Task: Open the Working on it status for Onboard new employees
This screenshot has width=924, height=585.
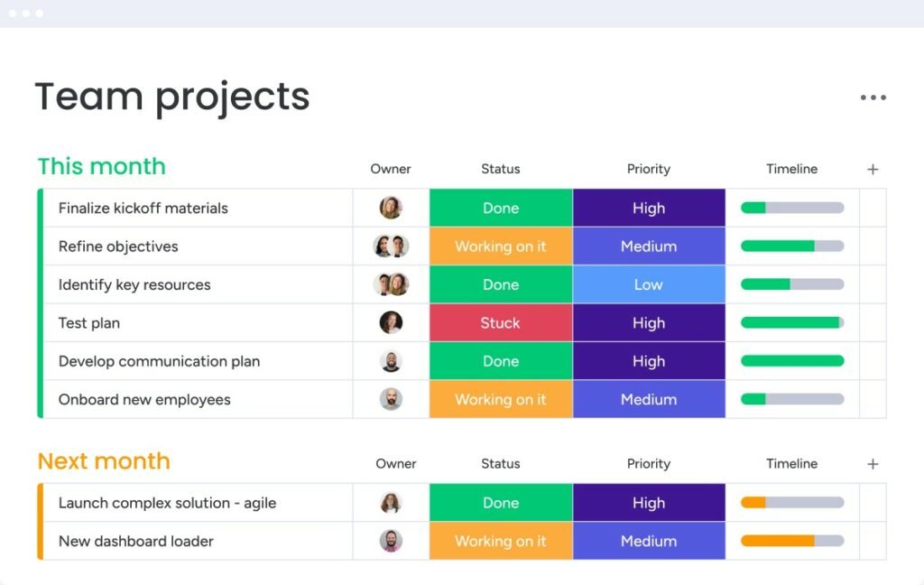Action: [501, 399]
